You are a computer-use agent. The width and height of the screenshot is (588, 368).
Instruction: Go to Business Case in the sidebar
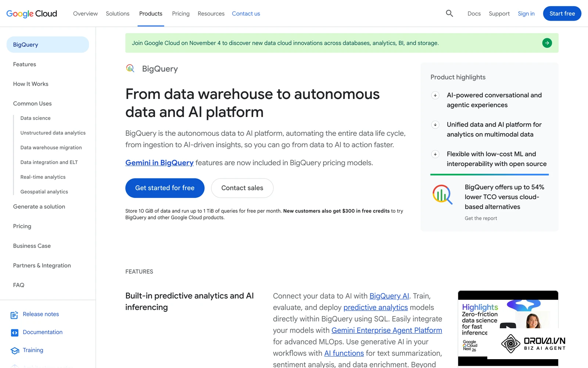pos(32,246)
